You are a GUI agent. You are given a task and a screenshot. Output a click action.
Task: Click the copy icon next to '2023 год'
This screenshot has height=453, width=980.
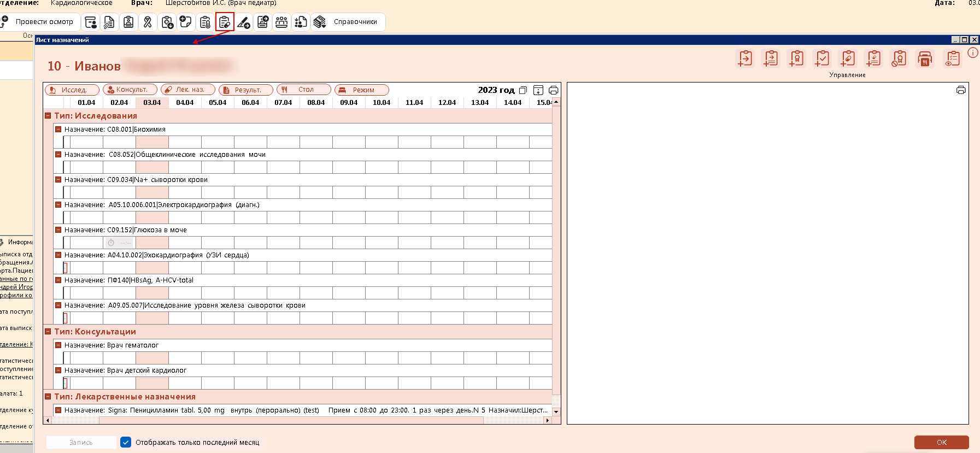pos(523,90)
